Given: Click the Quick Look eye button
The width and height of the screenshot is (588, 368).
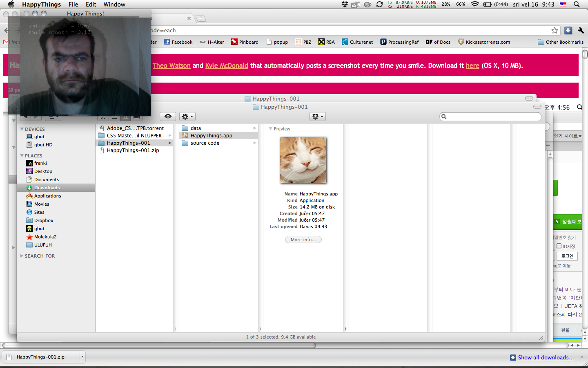Looking at the screenshot, I should tap(168, 117).
